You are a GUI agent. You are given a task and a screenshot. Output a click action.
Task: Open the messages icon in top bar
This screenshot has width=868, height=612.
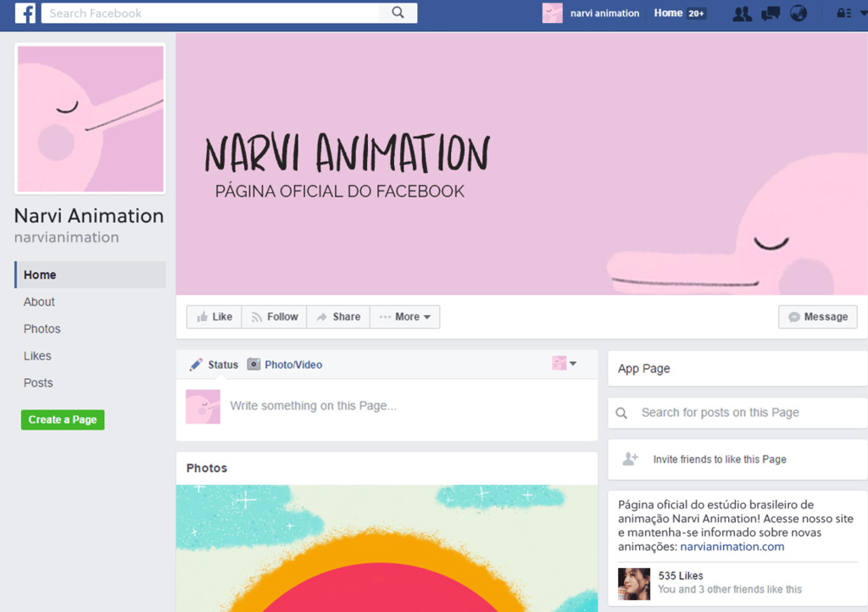point(770,14)
